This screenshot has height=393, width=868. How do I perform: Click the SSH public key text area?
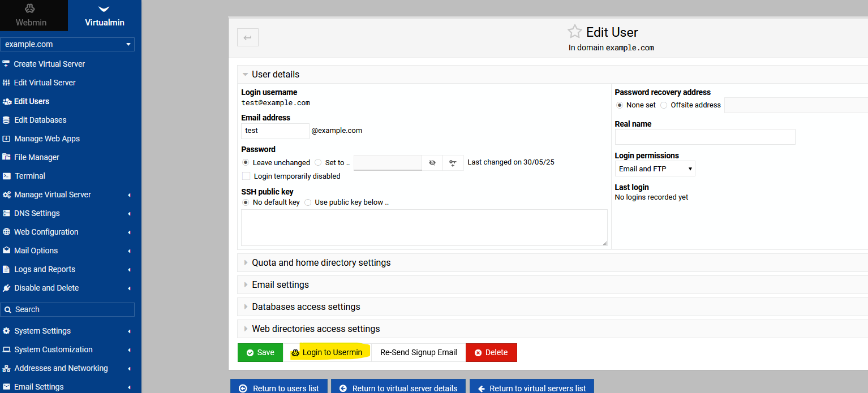(424, 227)
